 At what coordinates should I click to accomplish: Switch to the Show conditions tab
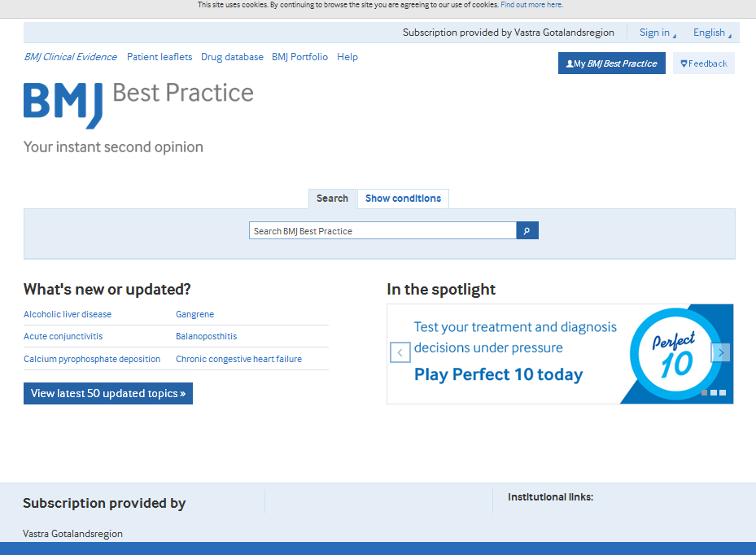403,199
